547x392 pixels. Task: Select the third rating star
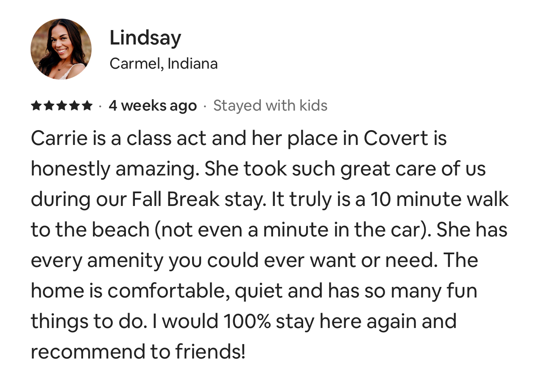pos(61,106)
